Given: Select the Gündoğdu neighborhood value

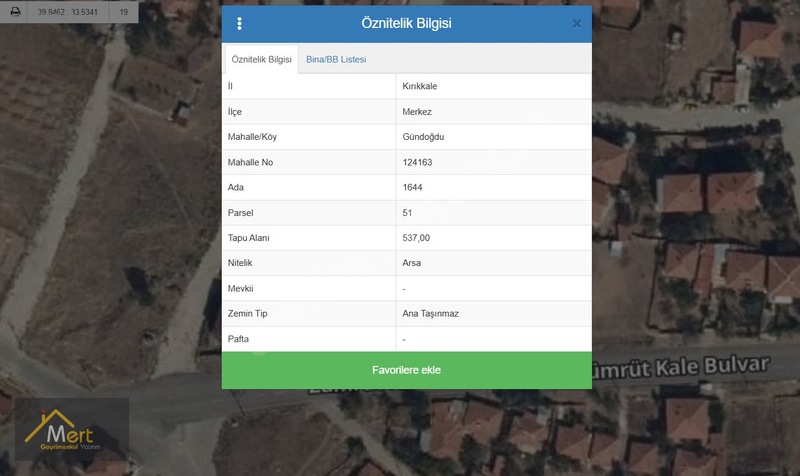Looking at the screenshot, I should [x=423, y=137].
